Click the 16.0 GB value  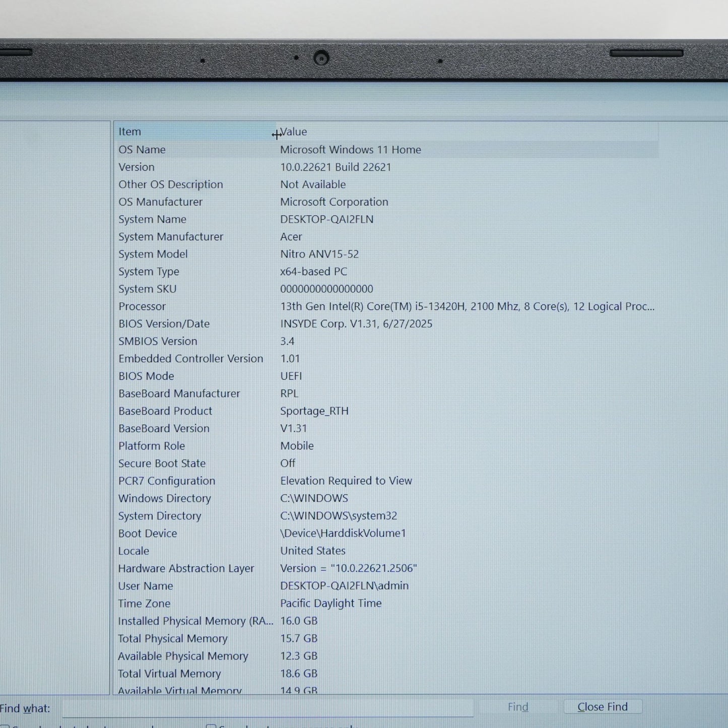[x=299, y=621]
